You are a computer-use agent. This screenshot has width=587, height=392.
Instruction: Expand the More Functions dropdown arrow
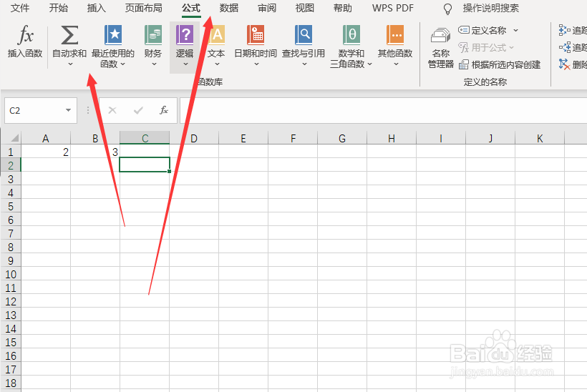pos(396,64)
